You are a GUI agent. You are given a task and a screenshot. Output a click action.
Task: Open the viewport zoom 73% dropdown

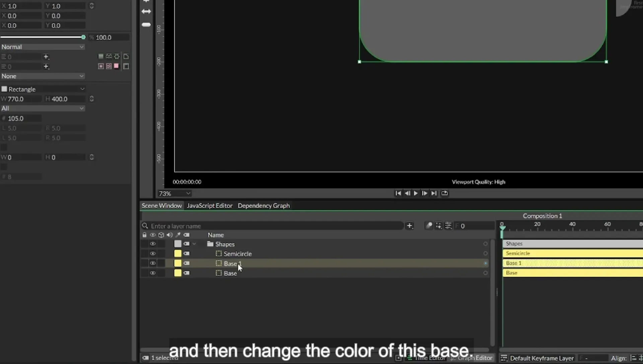pos(174,194)
